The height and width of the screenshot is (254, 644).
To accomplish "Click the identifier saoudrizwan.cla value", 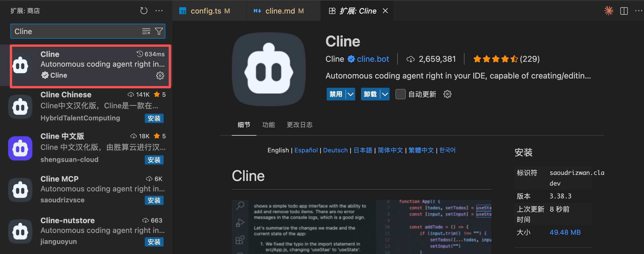I will click(x=577, y=178).
